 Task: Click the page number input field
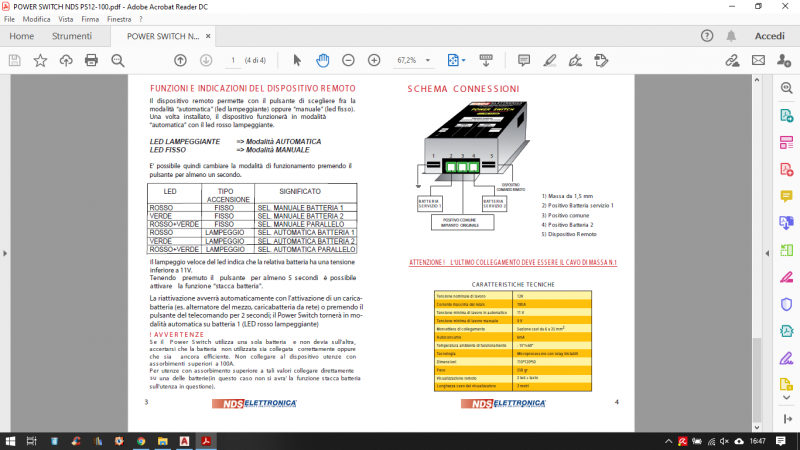(x=233, y=60)
